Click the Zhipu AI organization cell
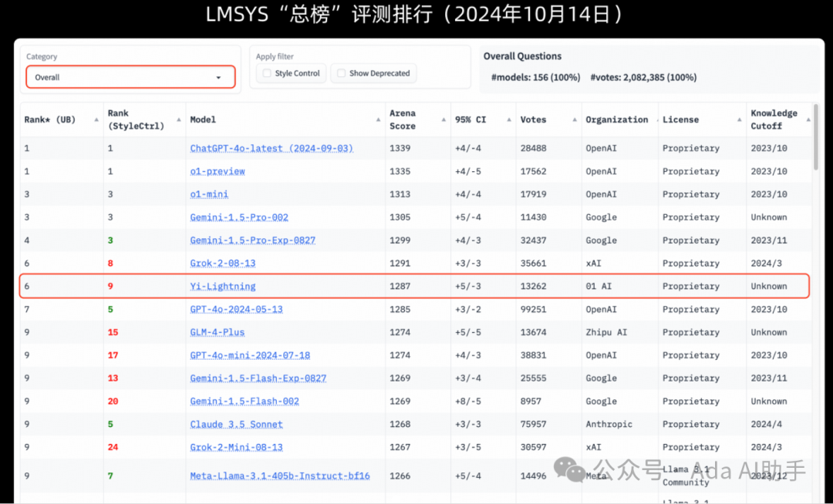Screen dimensions: 833x504 click(606, 332)
